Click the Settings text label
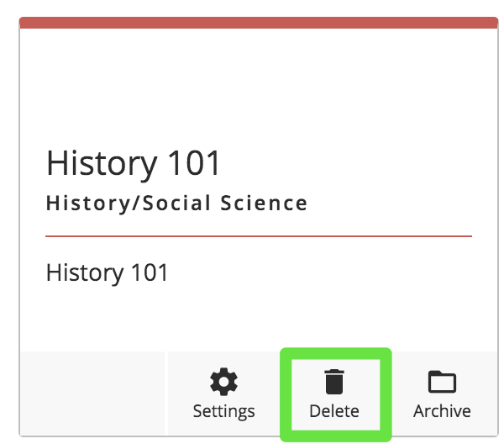Viewport: 504px width, 444px height. click(223, 411)
